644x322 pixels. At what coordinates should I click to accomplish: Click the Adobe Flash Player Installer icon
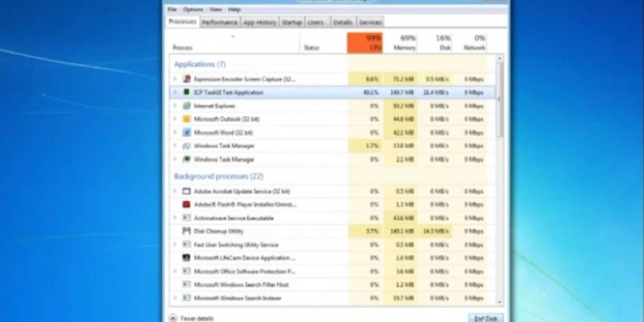187,204
